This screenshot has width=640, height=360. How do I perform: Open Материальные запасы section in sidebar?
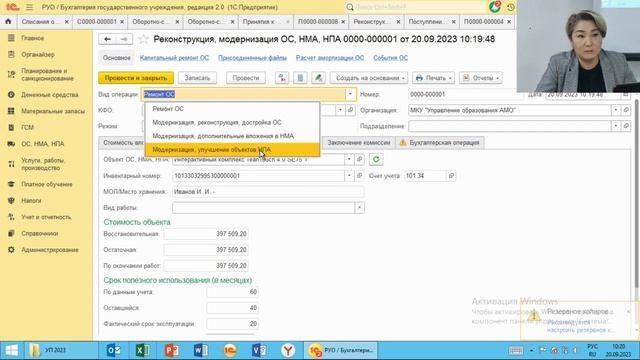click(x=53, y=111)
